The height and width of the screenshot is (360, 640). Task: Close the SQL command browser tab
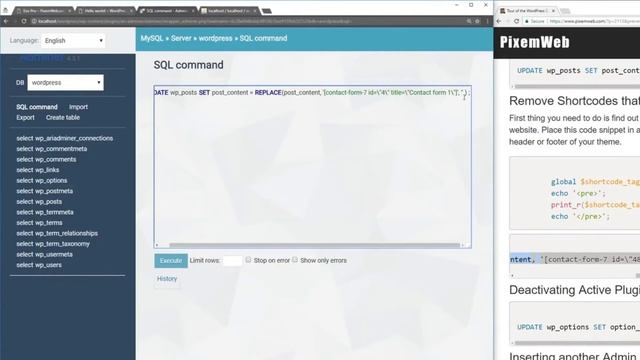click(193, 11)
